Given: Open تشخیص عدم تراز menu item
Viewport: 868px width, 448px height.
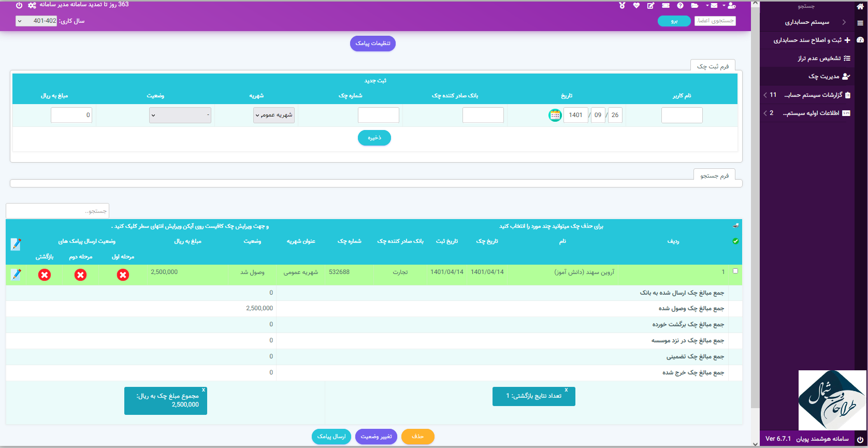Looking at the screenshot, I should click(807, 58).
